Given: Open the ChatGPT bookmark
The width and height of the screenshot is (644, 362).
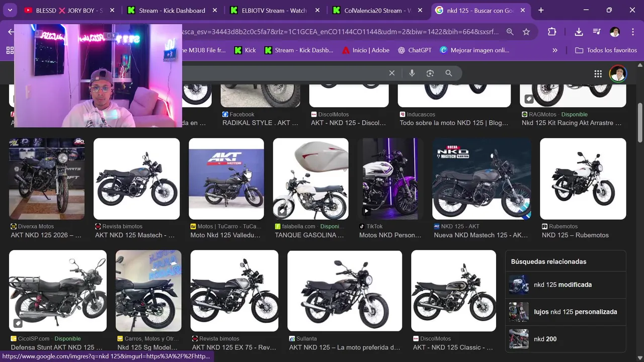Looking at the screenshot, I should pos(415,50).
